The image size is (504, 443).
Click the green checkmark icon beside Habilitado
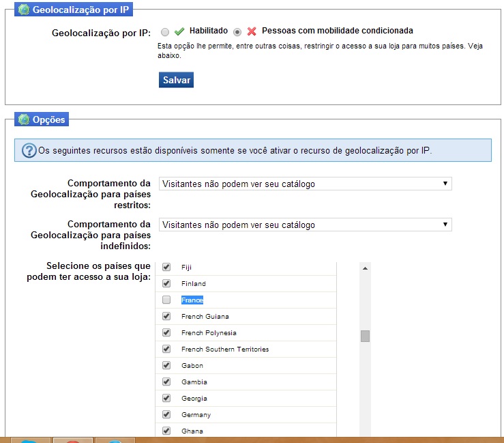[x=179, y=31]
